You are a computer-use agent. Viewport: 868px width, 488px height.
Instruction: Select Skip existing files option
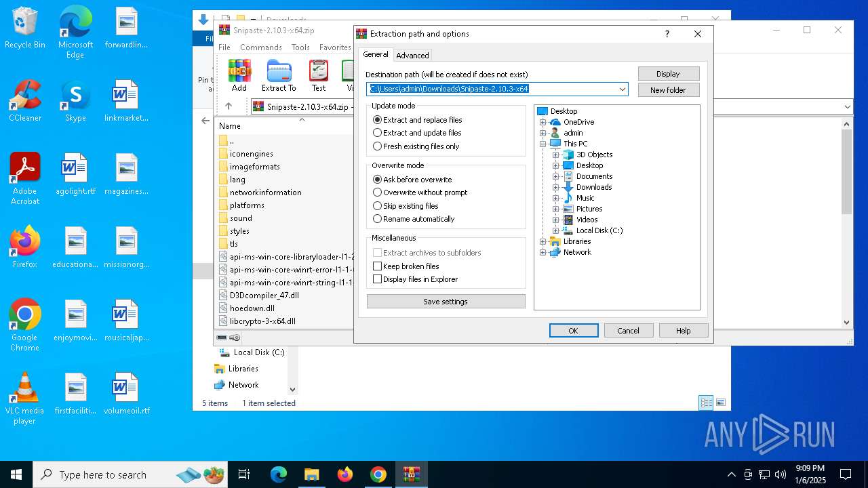[406, 206]
